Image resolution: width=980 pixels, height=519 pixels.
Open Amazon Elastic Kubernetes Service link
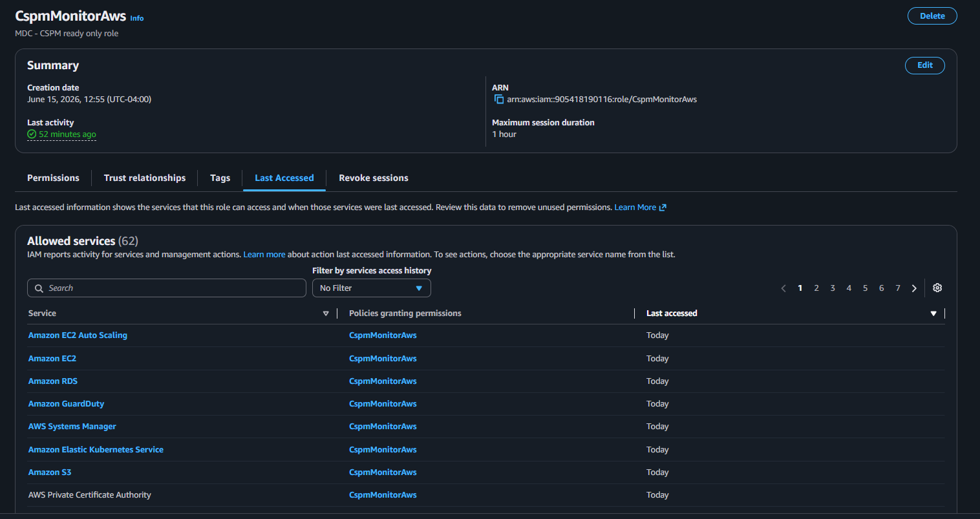click(96, 450)
